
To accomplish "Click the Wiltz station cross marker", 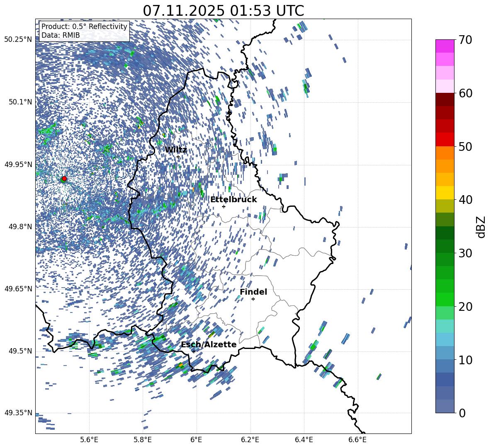I will coord(178,157).
